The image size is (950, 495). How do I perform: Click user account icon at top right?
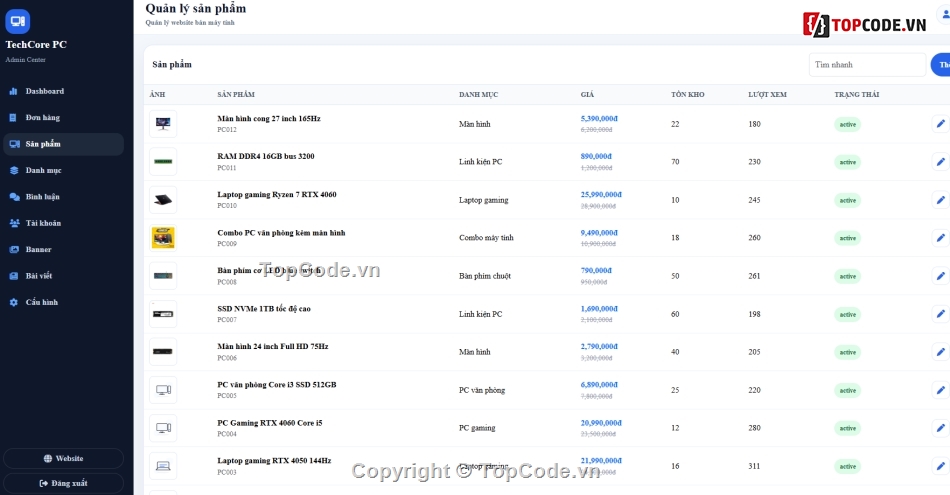point(945,15)
